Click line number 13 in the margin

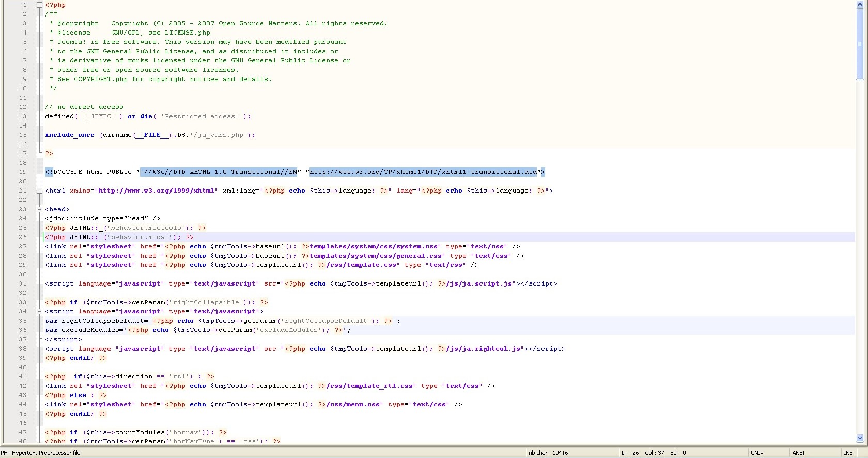23,116
